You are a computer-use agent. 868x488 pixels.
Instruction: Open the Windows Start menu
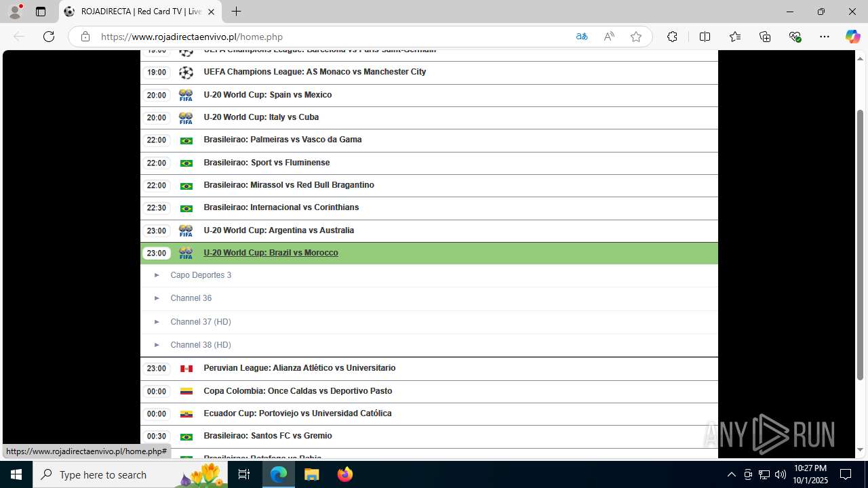point(16,474)
